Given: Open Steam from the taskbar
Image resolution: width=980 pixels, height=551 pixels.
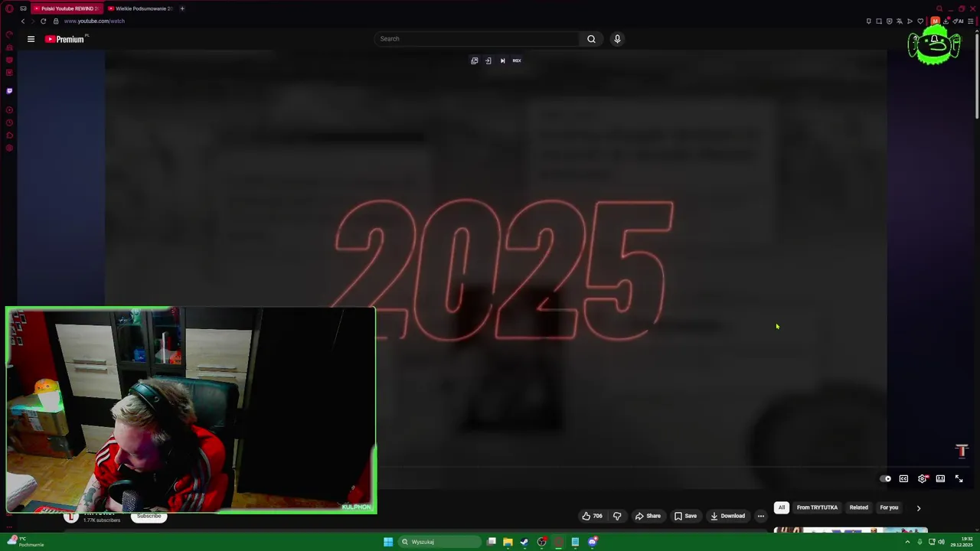Looking at the screenshot, I should [524, 542].
